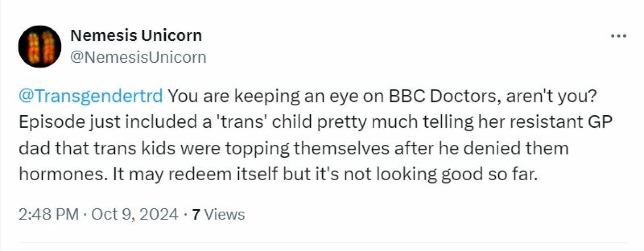Click the highlighted @Transgendertrd username

(88, 97)
